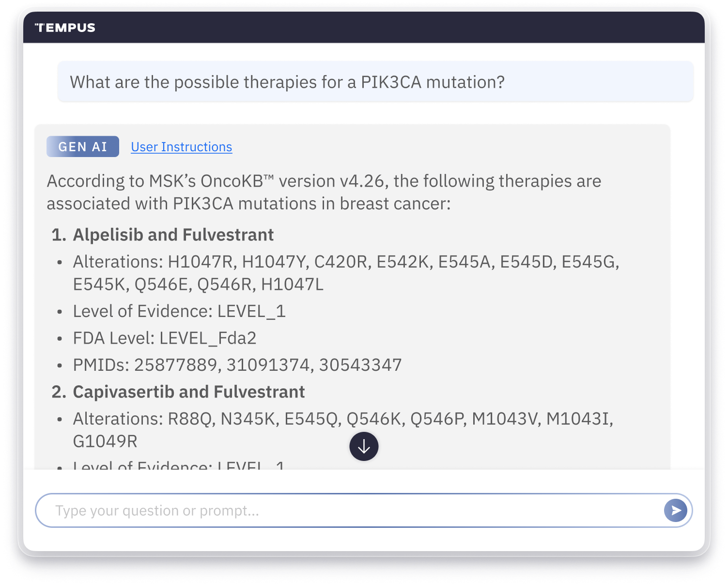Click the Alpelisib and Fulvestrant heading

tap(173, 235)
